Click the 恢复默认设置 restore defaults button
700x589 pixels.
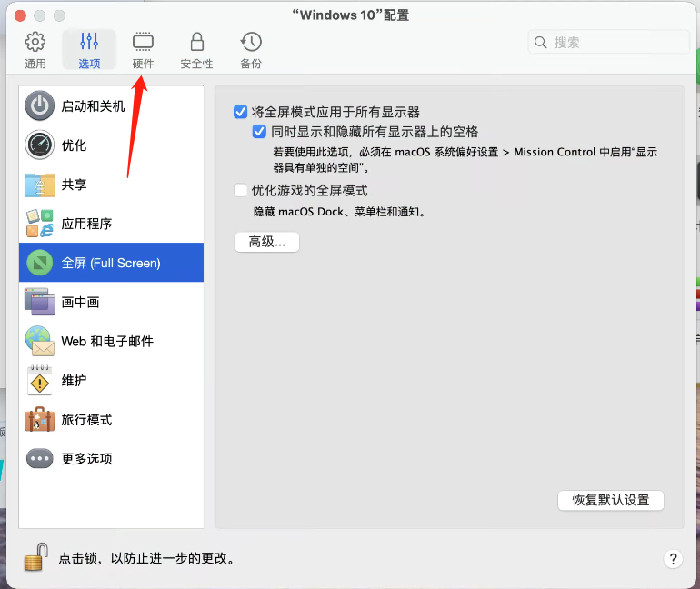coord(611,500)
